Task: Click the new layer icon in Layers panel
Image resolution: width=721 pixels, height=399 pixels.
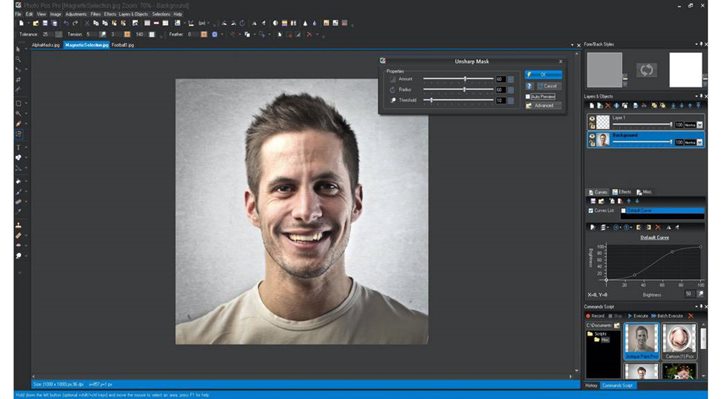Action: point(592,106)
